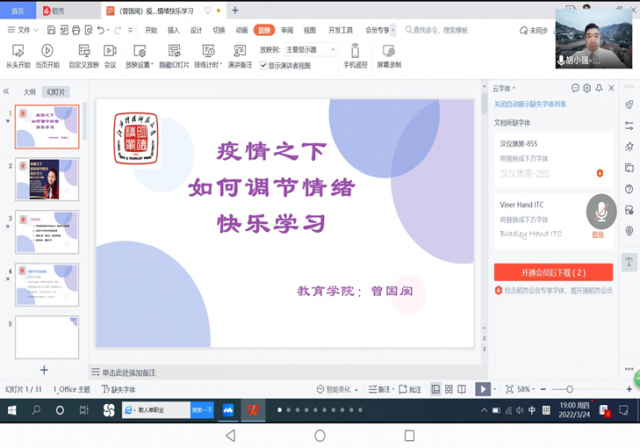Click 开通会员后下载 button
The height and width of the screenshot is (448, 640).
pyautogui.click(x=552, y=272)
